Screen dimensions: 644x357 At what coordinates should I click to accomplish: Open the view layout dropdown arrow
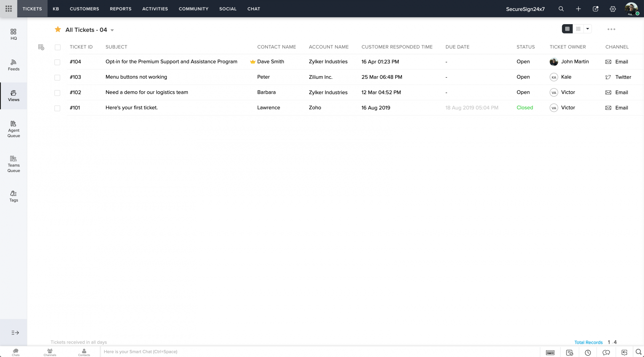click(x=588, y=29)
